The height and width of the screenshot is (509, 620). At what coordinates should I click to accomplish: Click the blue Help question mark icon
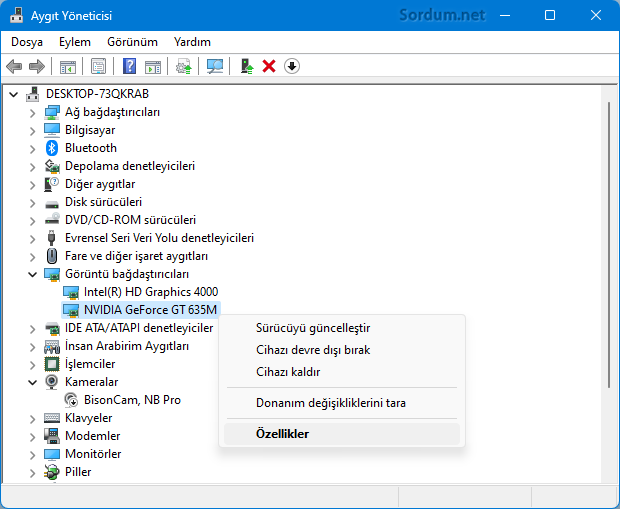tap(129, 66)
